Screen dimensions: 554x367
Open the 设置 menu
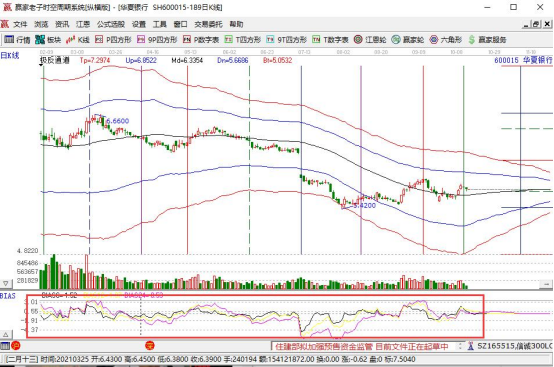[x=138, y=24]
